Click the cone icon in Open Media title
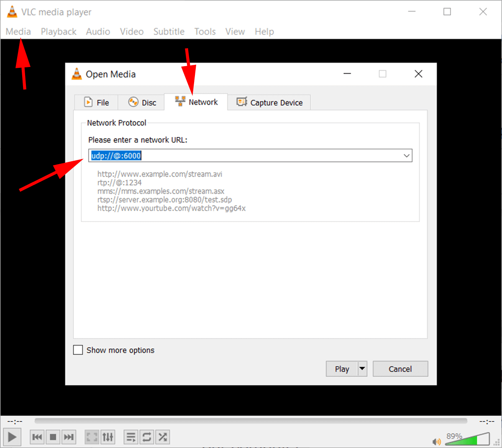 [77, 74]
